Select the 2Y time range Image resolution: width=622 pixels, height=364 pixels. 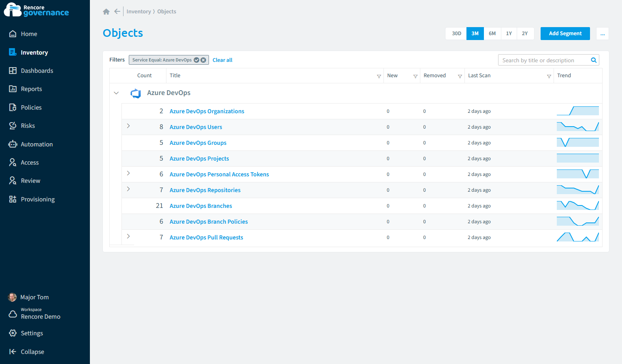click(x=525, y=34)
